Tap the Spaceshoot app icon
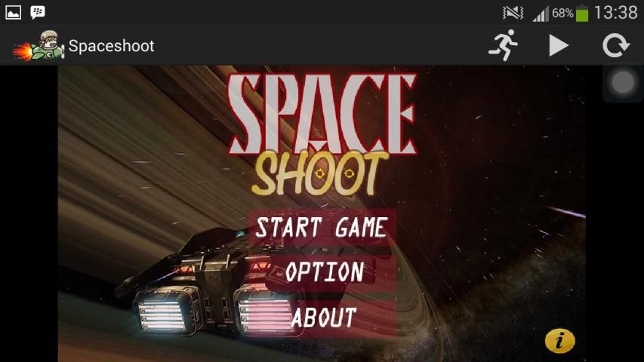Image resolution: width=644 pixels, height=362 pixels. click(38, 46)
